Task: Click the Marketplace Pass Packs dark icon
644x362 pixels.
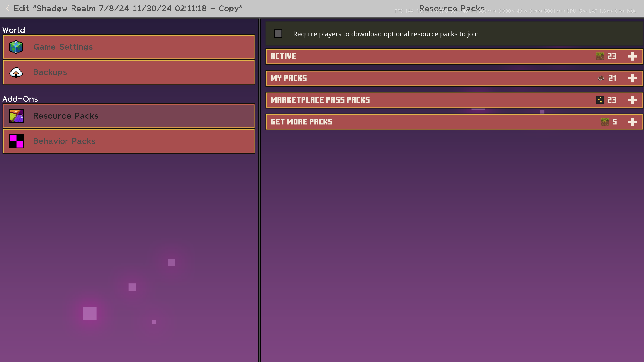Action: (600, 100)
